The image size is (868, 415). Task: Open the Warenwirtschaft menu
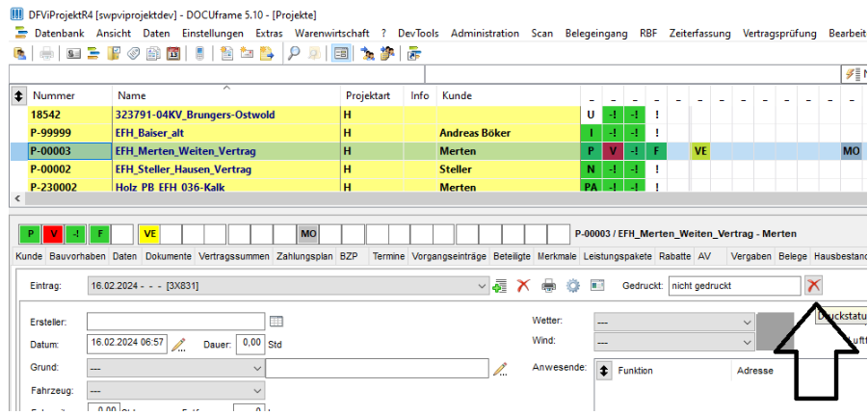coord(332,33)
